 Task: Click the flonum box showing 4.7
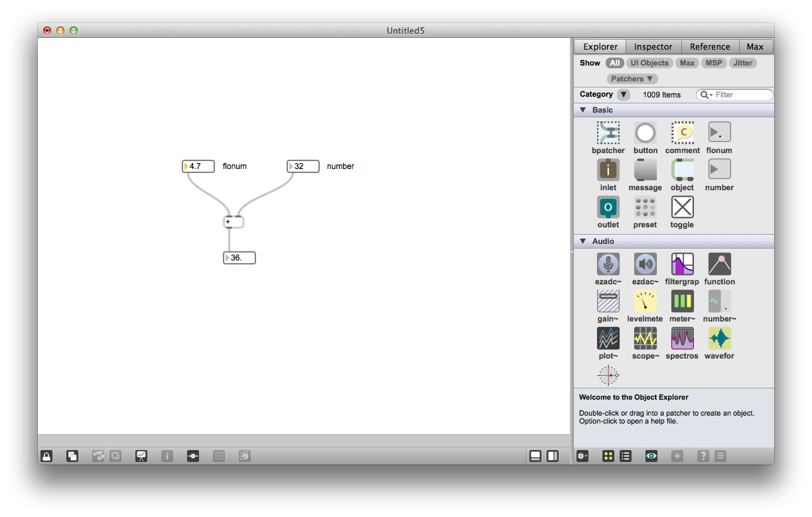198,166
